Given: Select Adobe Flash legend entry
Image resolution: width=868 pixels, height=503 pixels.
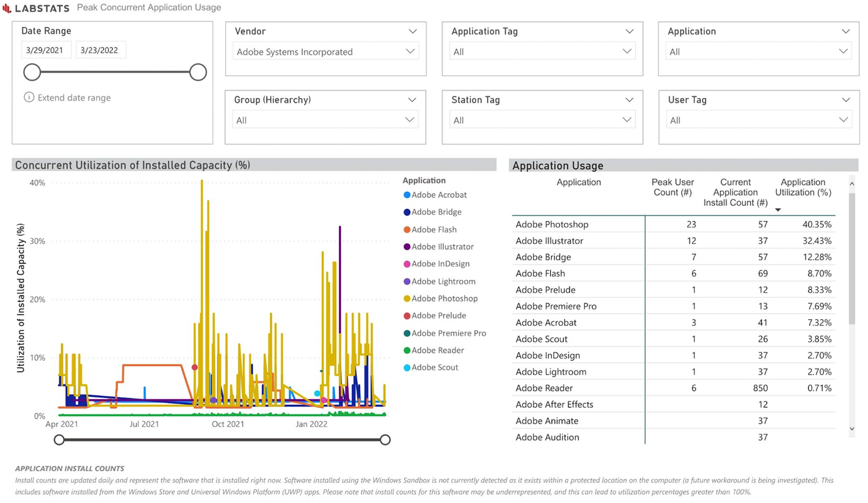Looking at the screenshot, I should click(x=430, y=230).
